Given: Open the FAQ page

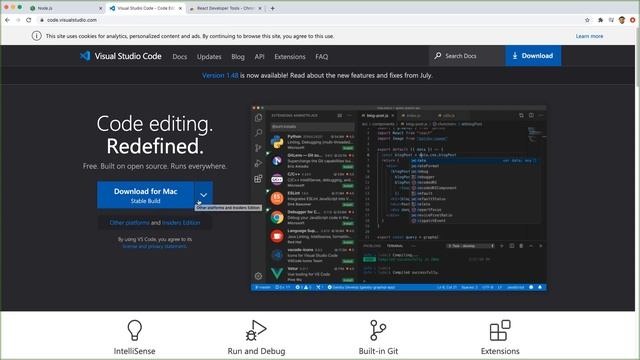Looking at the screenshot, I should point(322,57).
